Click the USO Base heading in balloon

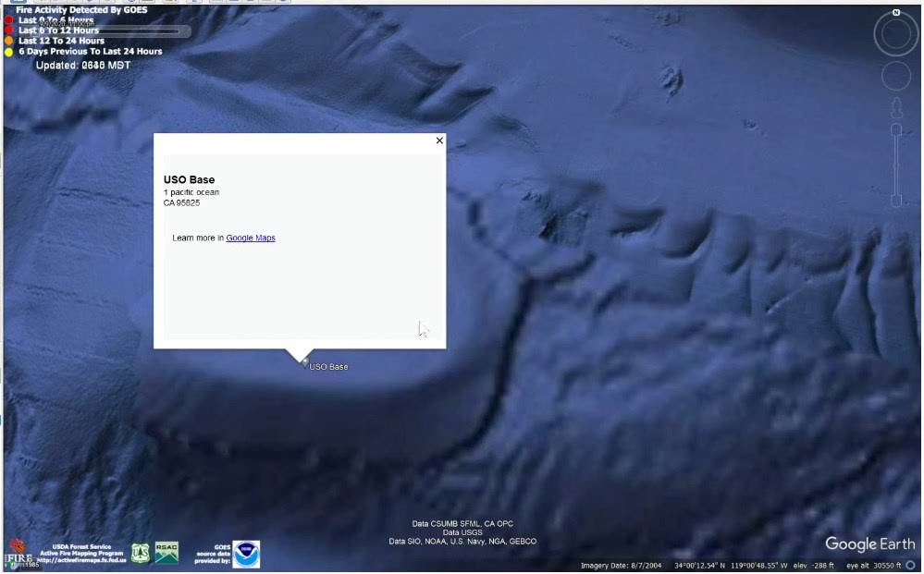(190, 179)
